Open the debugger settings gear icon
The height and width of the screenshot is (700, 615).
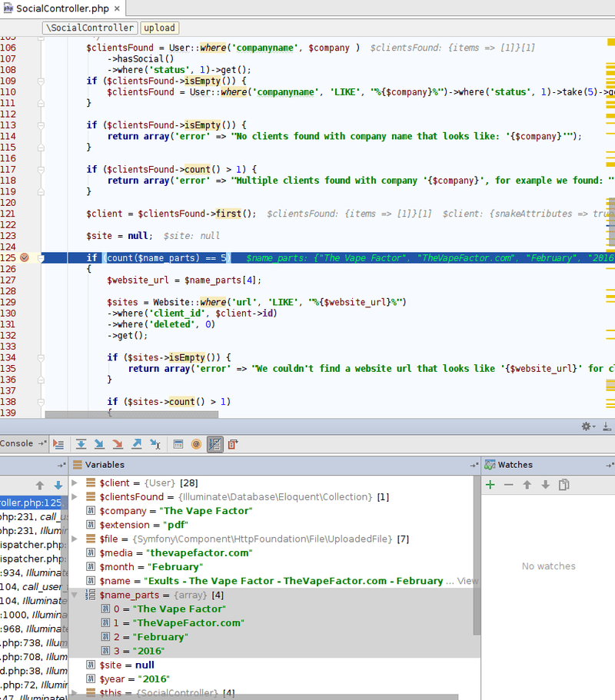pos(584,426)
